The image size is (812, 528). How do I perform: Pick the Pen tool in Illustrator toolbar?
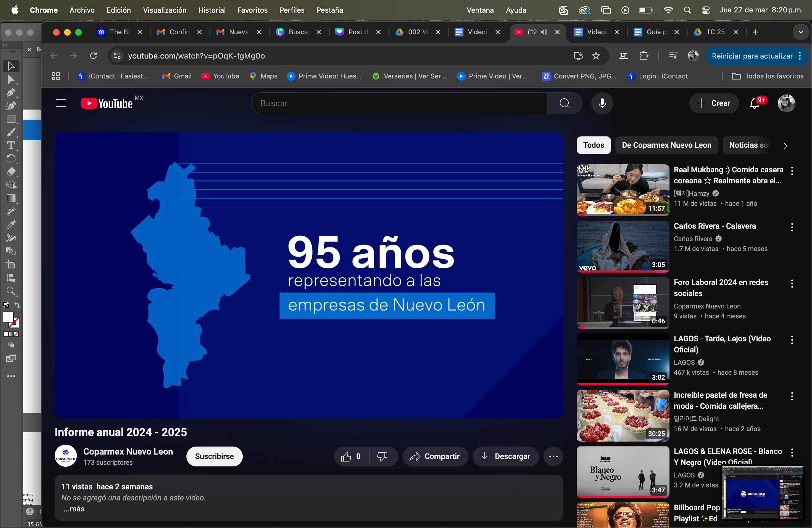point(11,93)
